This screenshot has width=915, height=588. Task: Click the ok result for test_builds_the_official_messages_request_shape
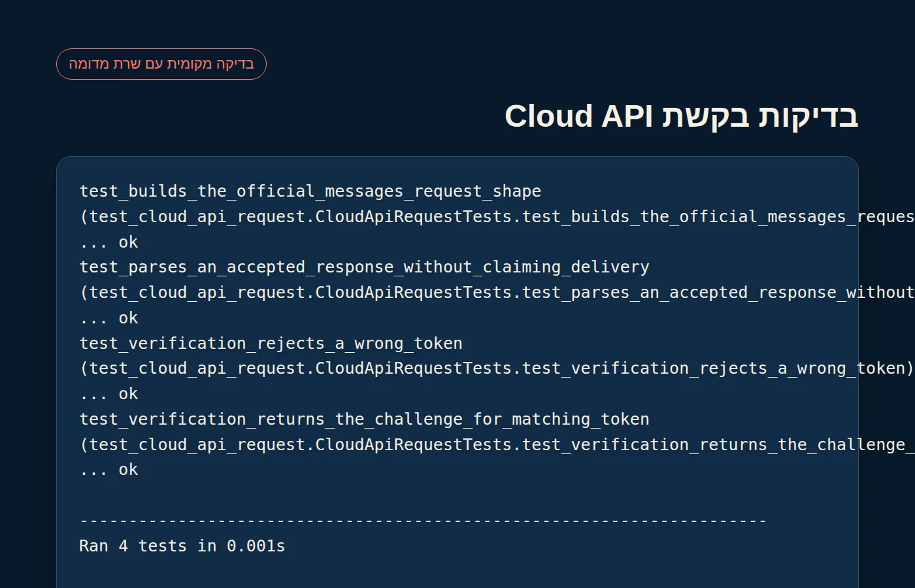[x=128, y=242]
